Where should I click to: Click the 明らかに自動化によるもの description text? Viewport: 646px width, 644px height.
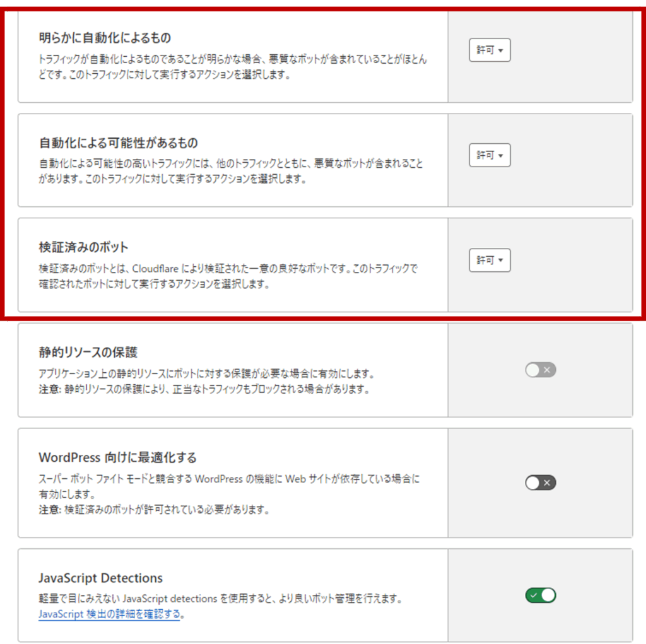[232, 67]
